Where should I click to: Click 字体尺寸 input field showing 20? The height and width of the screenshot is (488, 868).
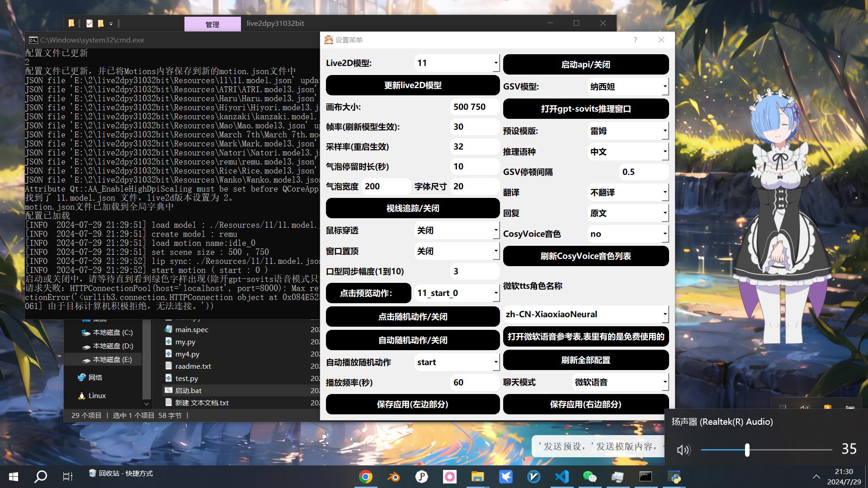[475, 187]
